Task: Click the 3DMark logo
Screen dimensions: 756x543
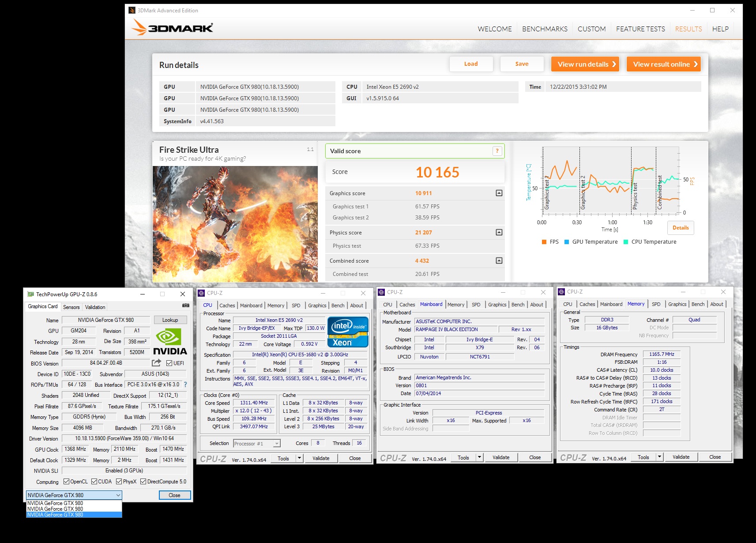Action: [x=173, y=27]
